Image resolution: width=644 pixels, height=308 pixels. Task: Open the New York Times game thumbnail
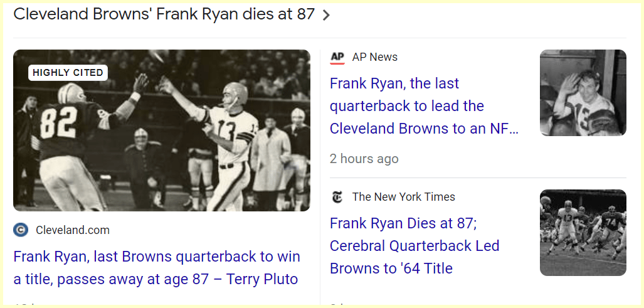(x=583, y=233)
